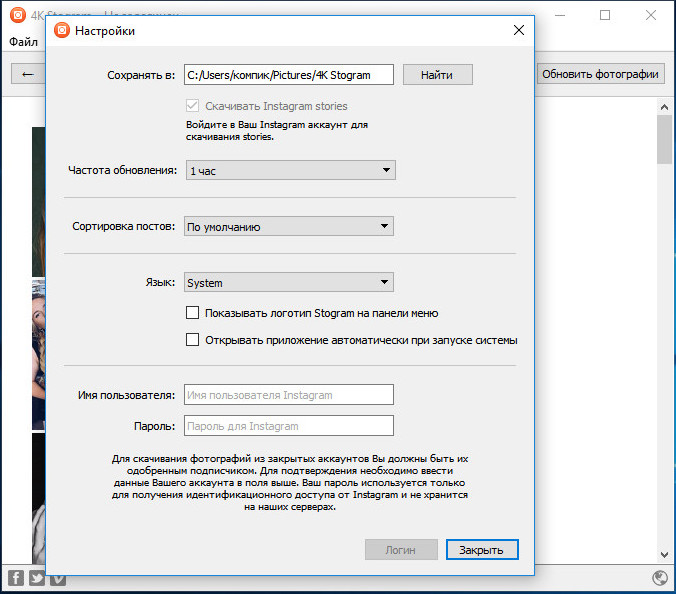The image size is (676, 594).
Task: Click the Закрыть button
Action: coord(482,550)
